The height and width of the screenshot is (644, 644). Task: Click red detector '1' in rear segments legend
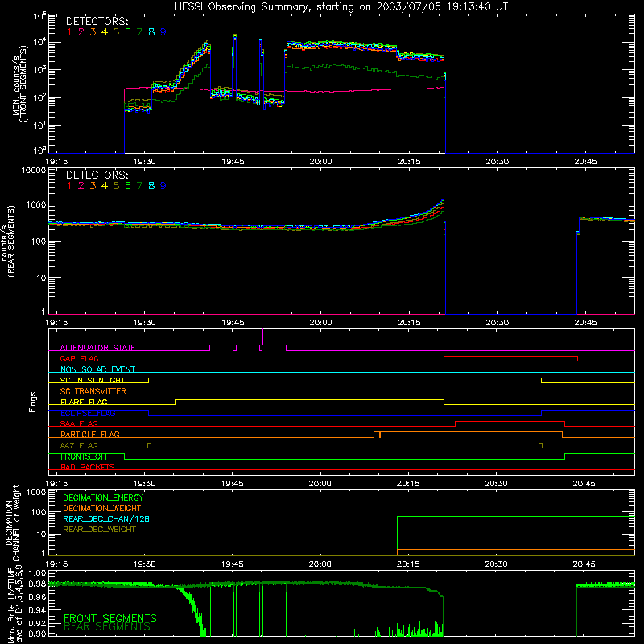pos(69,186)
